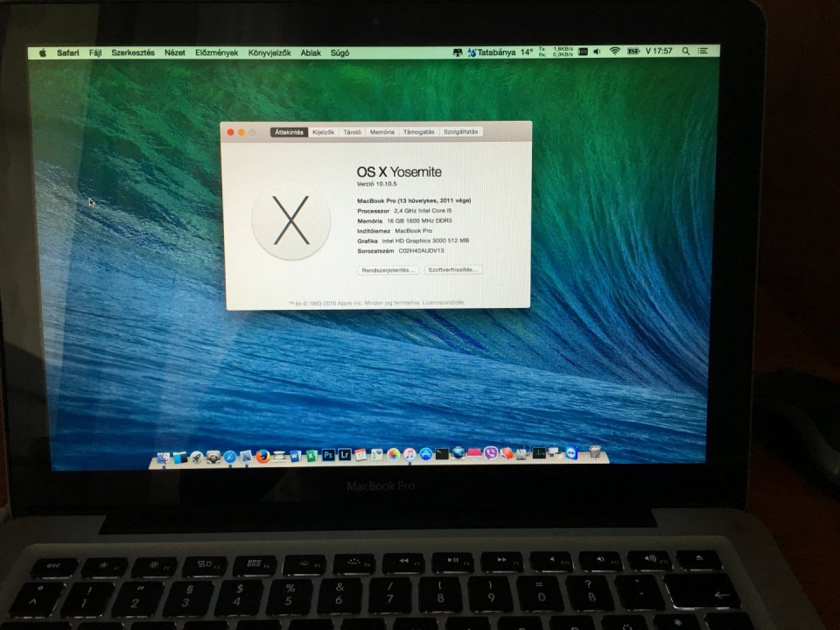Open the Tatabánya weather menu bar item

pos(500,52)
